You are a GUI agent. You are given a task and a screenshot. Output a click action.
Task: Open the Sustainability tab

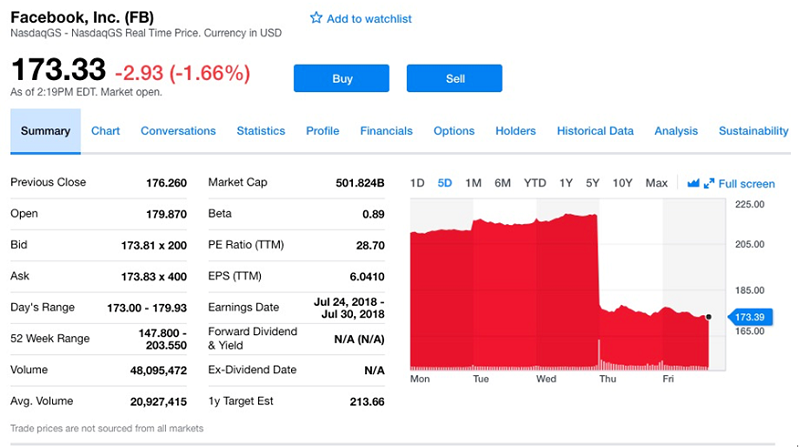point(754,131)
